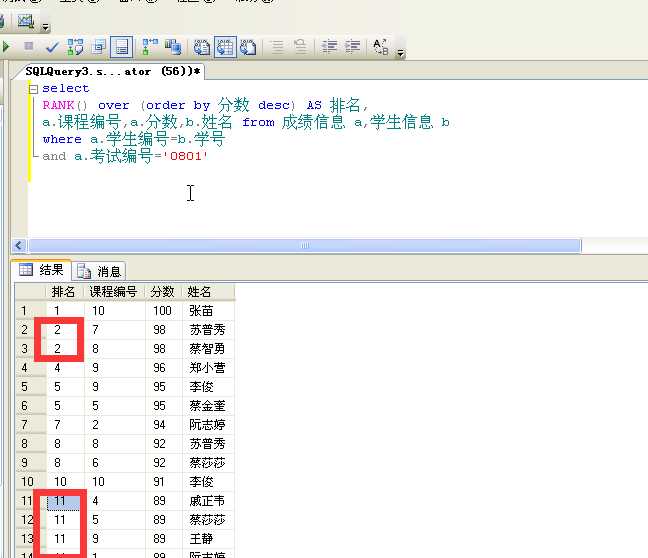Image resolution: width=648 pixels, height=558 pixels.
Task: Execute the query with the green play icon
Action: 6,47
